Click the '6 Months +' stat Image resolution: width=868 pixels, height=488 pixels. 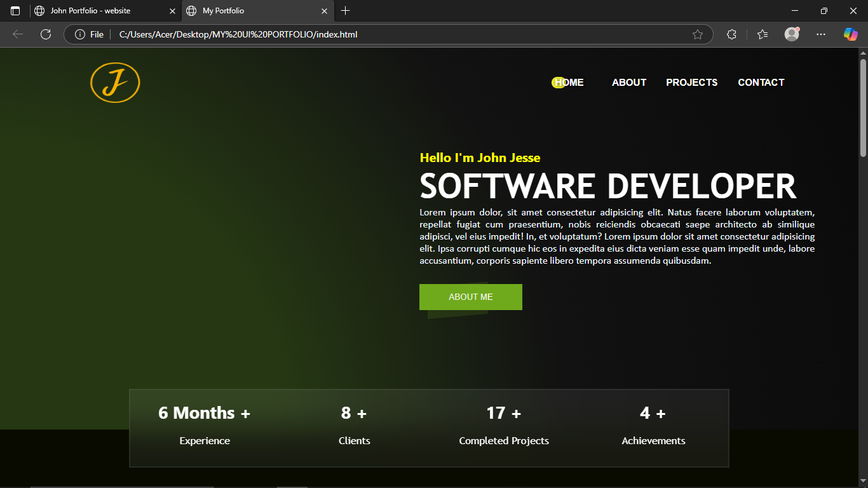pos(205,413)
